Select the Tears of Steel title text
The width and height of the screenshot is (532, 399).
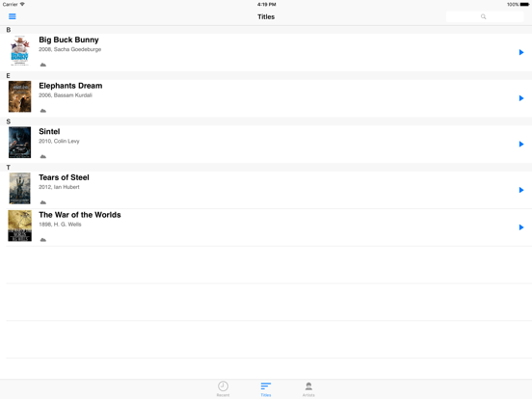point(65,177)
